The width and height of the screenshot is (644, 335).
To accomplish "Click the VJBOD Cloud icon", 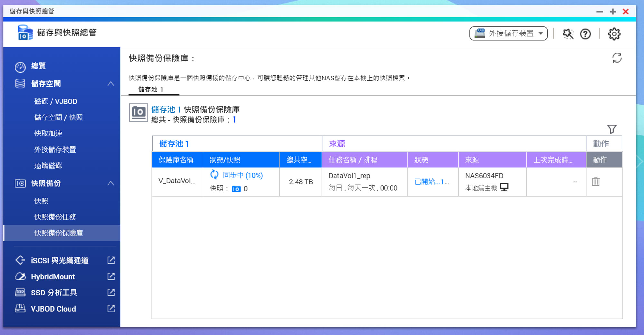I will tap(20, 308).
